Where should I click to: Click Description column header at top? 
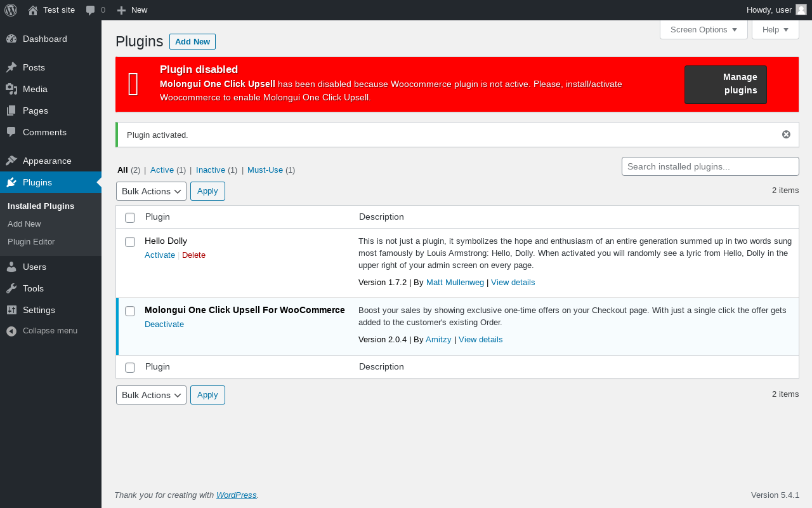tap(381, 217)
